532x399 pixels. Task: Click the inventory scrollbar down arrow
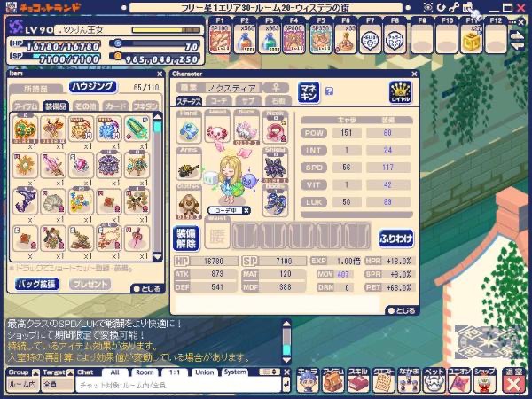[158, 257]
